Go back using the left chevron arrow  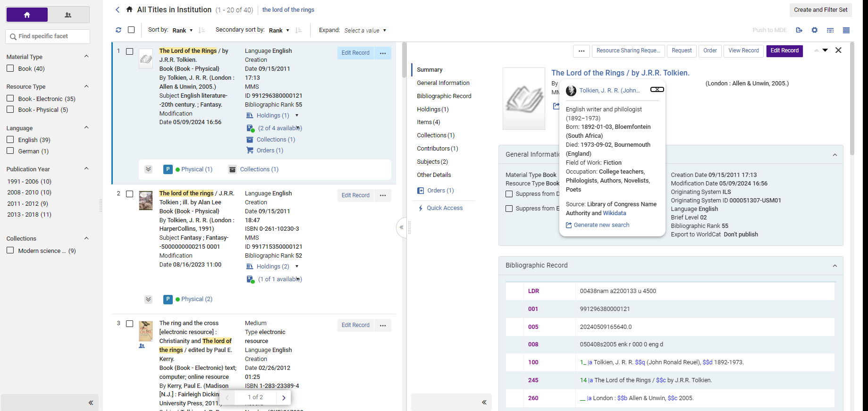[x=118, y=9]
